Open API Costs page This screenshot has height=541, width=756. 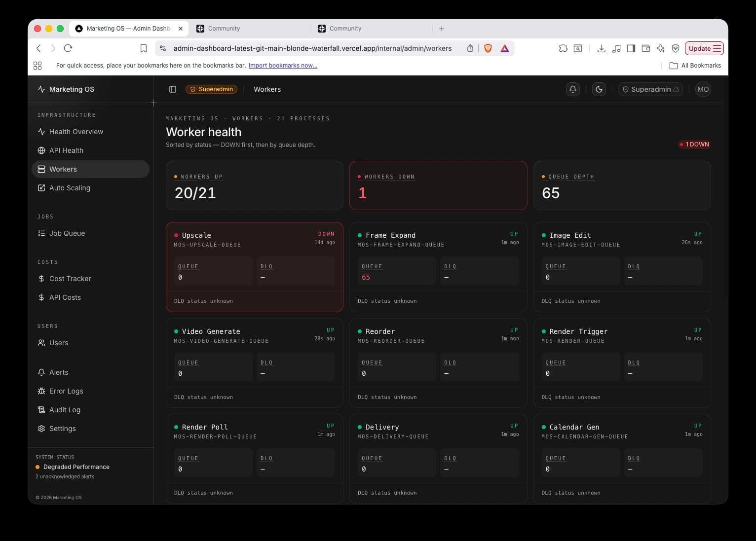pyautogui.click(x=90, y=297)
